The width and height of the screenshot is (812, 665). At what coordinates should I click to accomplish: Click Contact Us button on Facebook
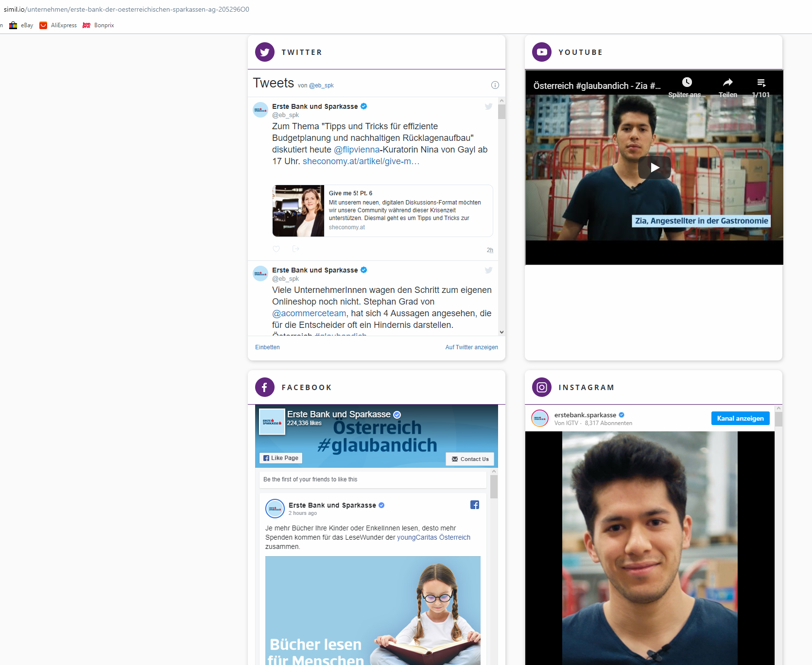click(x=470, y=459)
